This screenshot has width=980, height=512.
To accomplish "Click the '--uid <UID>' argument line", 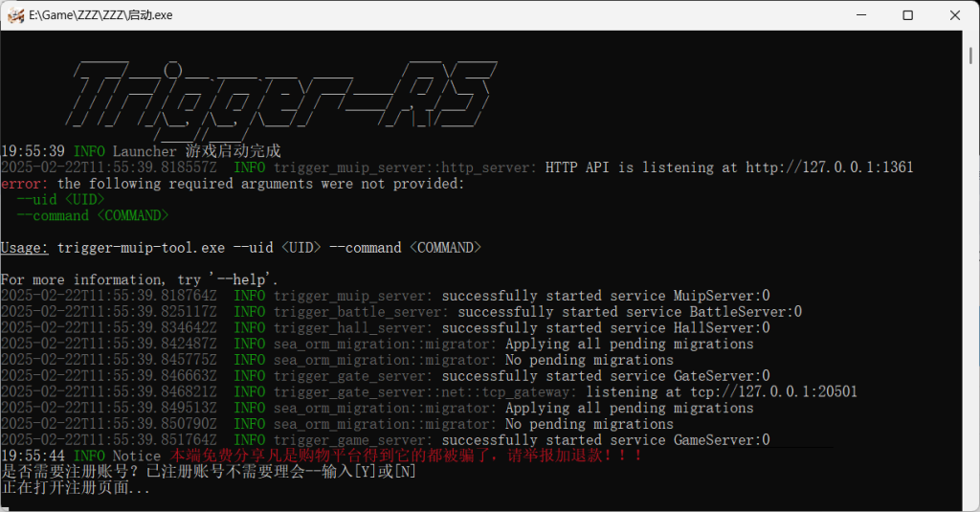I will 60,199.
